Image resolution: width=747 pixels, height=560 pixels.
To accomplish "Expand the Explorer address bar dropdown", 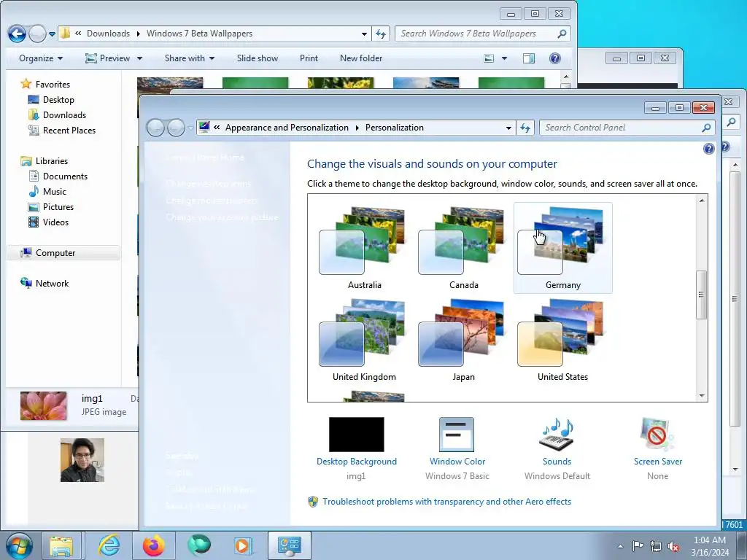I will (364, 34).
